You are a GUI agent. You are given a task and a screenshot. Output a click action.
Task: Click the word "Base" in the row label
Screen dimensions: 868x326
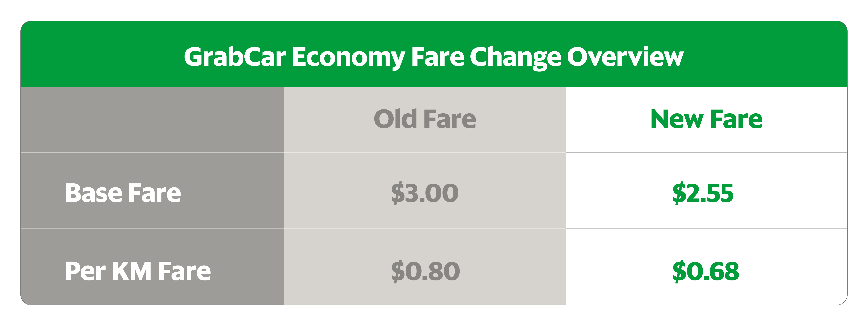93,193
